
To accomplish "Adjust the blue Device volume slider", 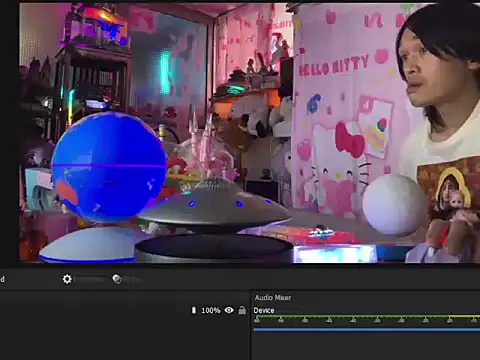I will 367,330.
